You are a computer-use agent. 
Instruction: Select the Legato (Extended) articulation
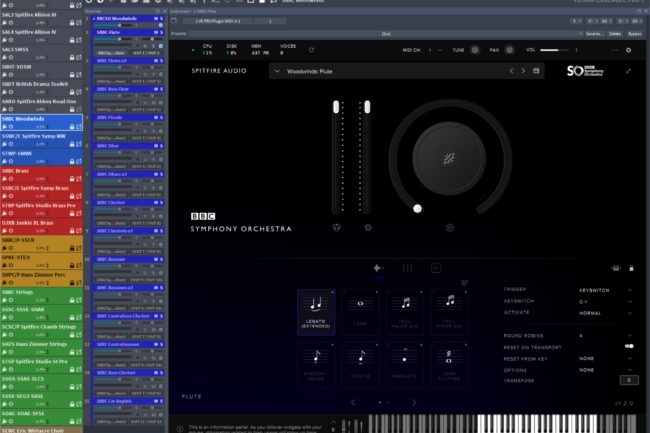(316, 310)
